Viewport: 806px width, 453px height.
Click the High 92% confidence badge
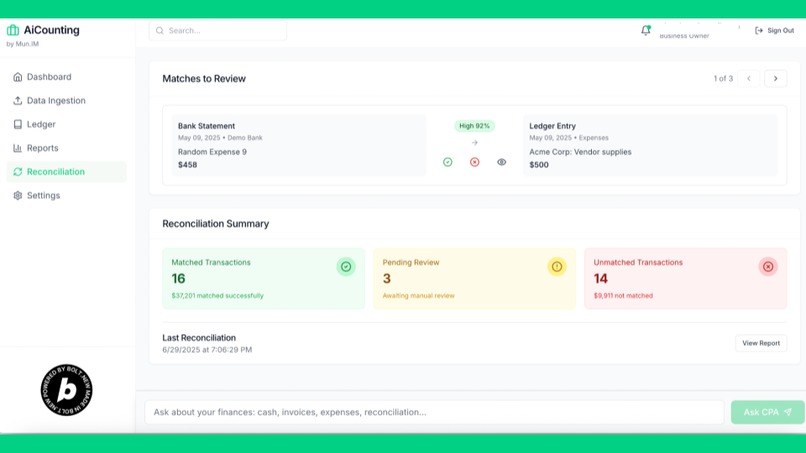tap(474, 126)
